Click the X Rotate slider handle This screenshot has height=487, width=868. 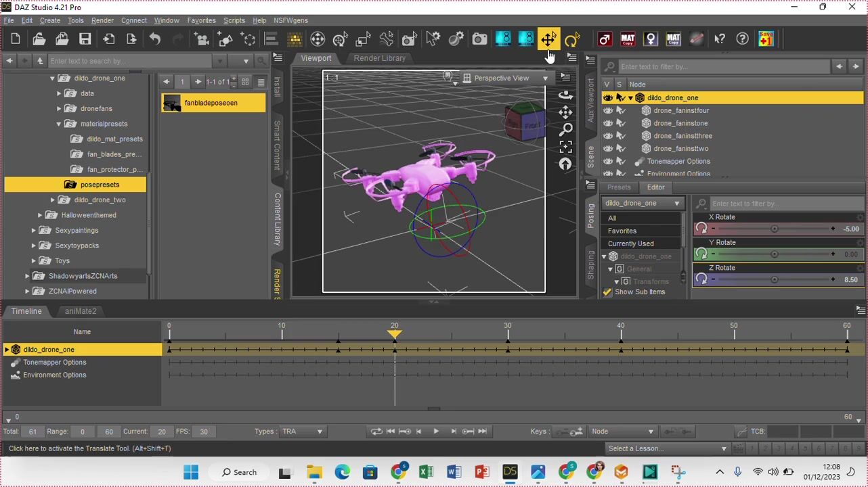click(x=774, y=229)
